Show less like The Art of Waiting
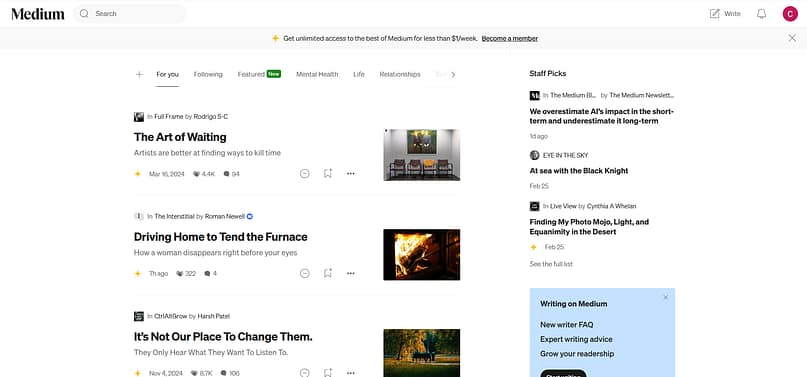Image resolution: width=807 pixels, height=377 pixels. pyautogui.click(x=305, y=174)
